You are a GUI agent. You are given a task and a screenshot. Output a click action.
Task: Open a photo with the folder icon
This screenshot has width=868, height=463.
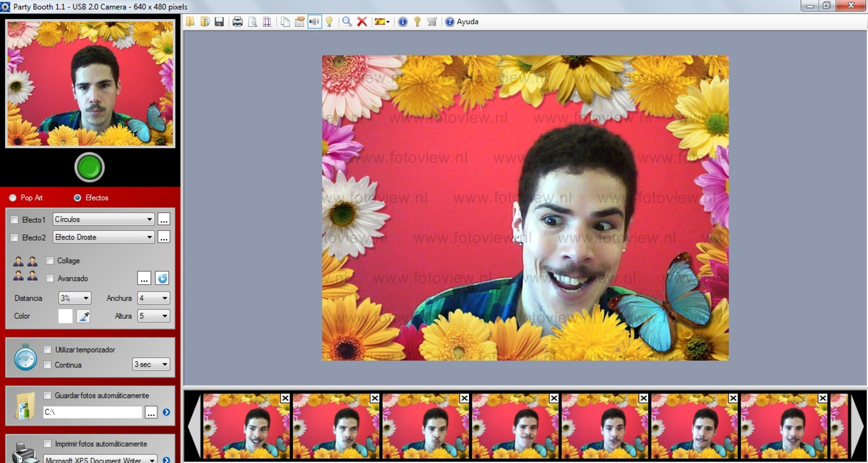click(190, 22)
